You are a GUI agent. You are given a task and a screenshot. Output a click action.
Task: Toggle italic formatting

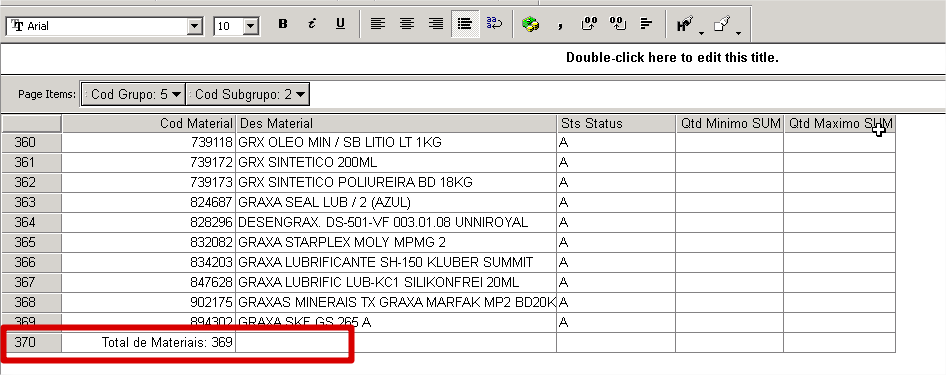(311, 24)
